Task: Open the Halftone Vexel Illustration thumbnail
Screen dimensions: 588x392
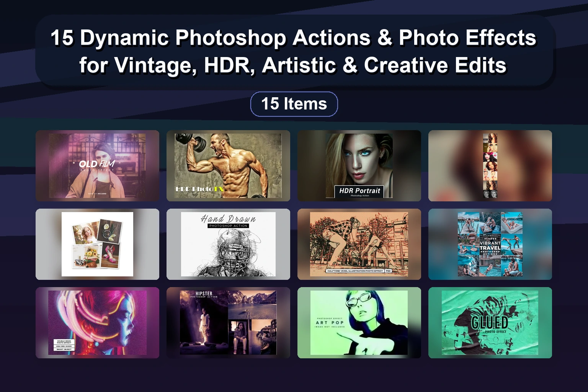Action: pyautogui.click(x=359, y=244)
